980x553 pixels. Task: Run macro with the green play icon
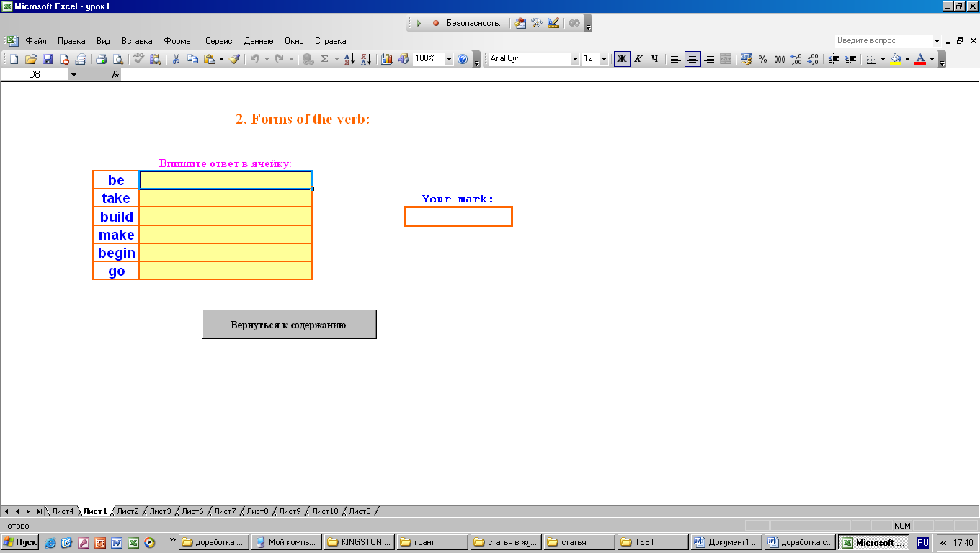tap(419, 23)
